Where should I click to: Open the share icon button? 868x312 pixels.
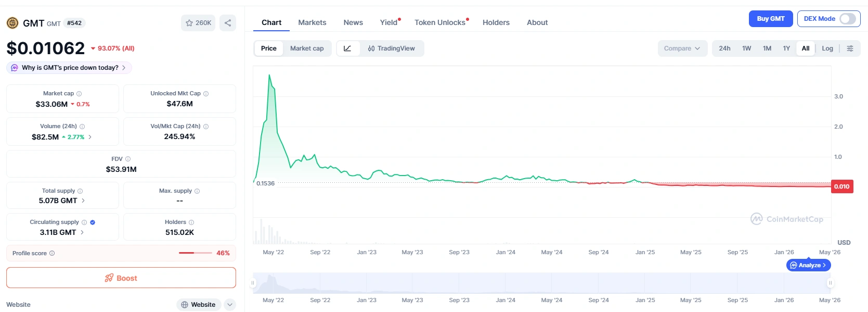(228, 23)
